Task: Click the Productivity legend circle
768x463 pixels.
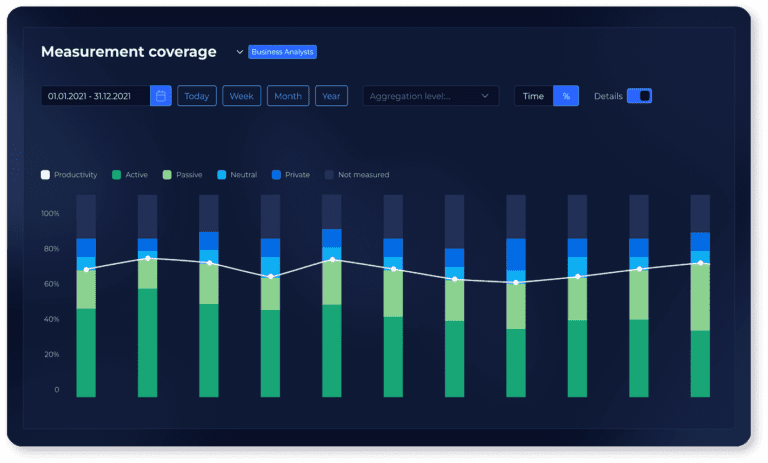Action: coord(45,175)
